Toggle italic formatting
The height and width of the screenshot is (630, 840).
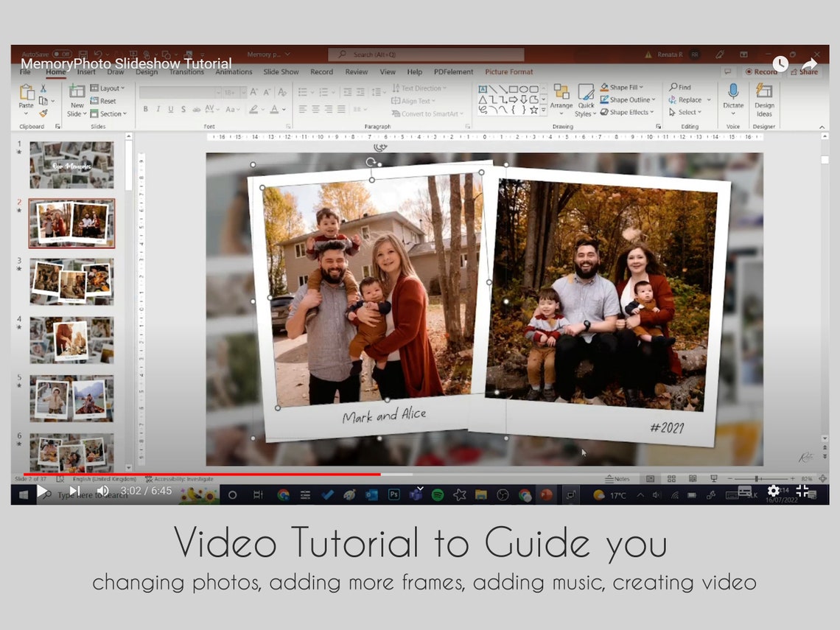tap(160, 108)
